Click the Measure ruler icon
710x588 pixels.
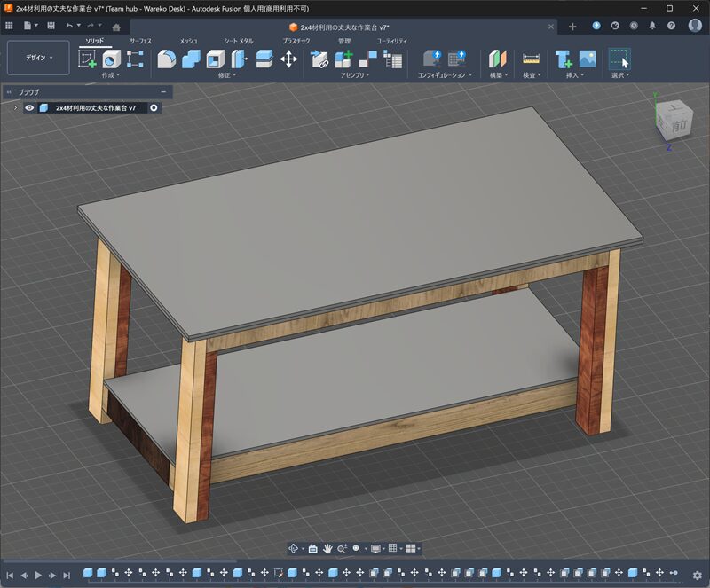531,59
